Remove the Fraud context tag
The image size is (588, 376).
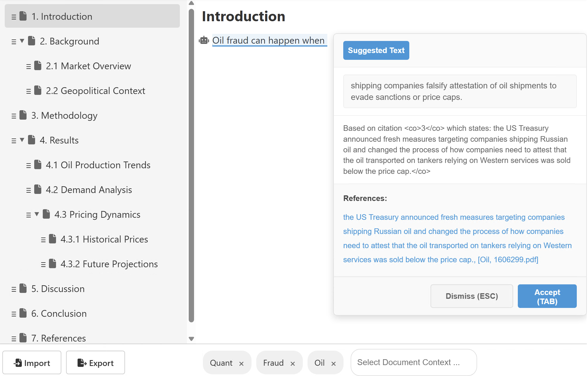[x=293, y=363]
